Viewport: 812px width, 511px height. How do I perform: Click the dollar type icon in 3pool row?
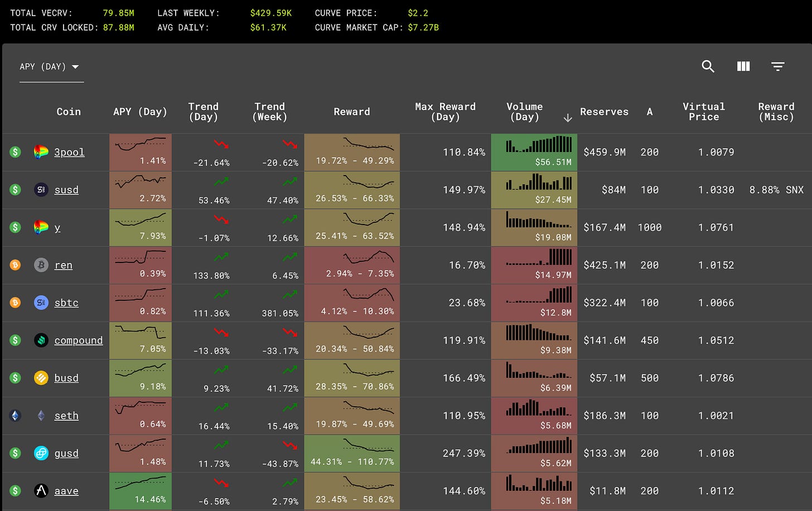click(x=15, y=152)
